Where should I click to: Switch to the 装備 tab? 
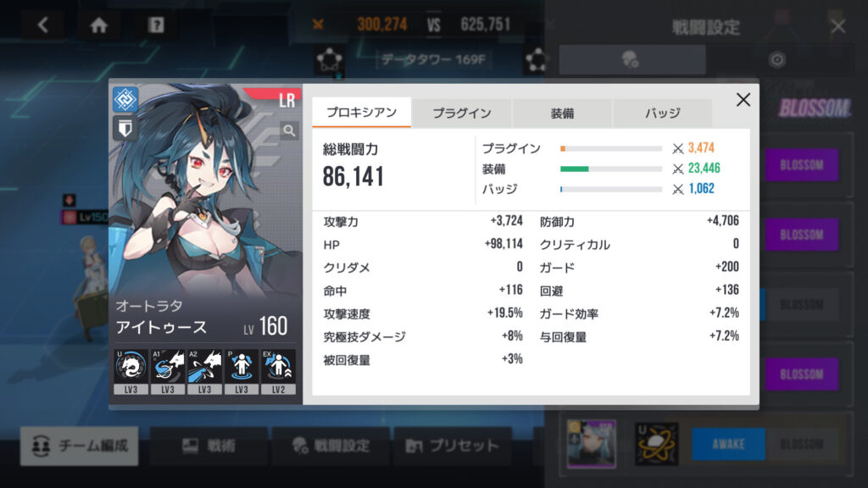(562, 113)
